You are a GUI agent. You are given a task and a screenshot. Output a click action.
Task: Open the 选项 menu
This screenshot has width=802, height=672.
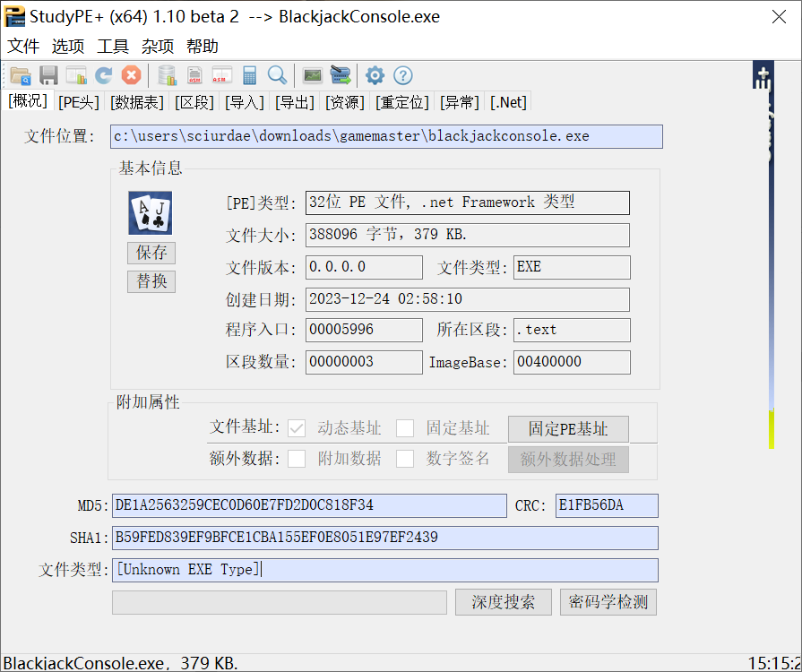pyautogui.click(x=68, y=47)
